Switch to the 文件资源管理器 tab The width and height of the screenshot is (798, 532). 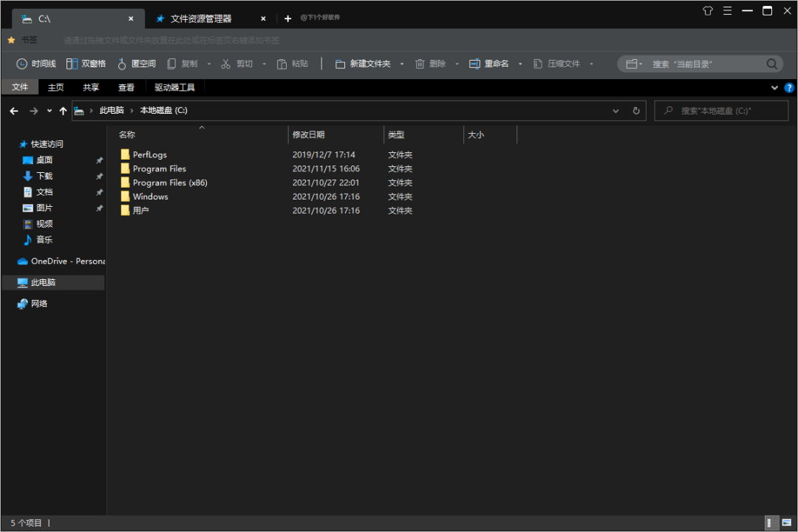click(200, 18)
